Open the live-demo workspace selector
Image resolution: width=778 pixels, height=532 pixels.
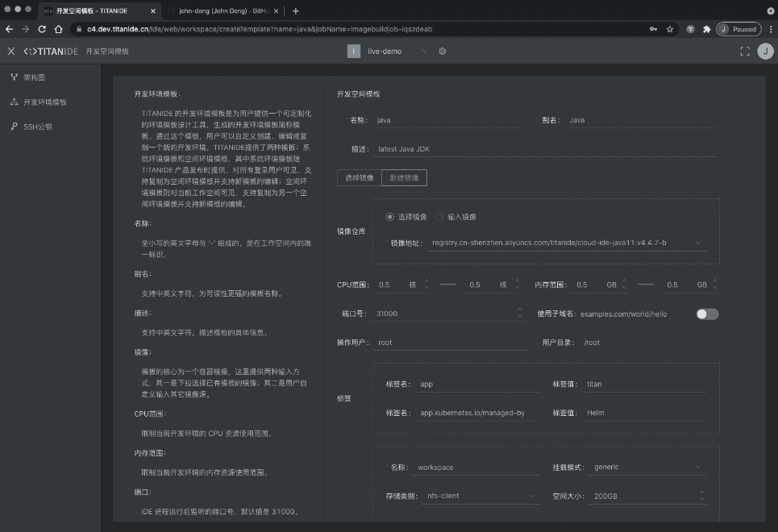click(395, 51)
